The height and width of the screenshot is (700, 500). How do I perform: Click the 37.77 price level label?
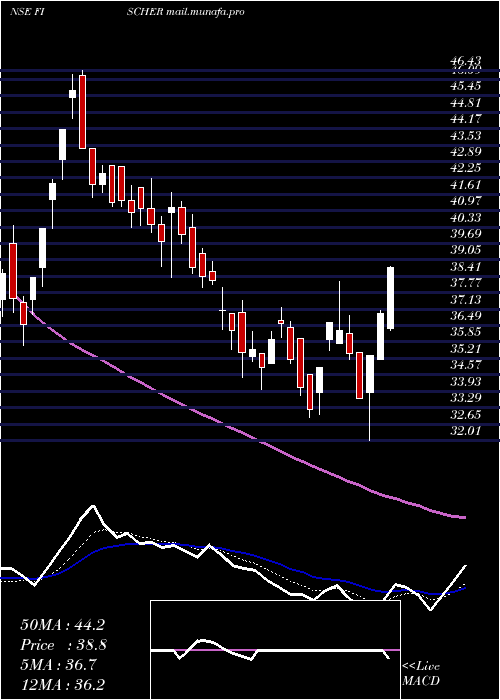(x=465, y=283)
